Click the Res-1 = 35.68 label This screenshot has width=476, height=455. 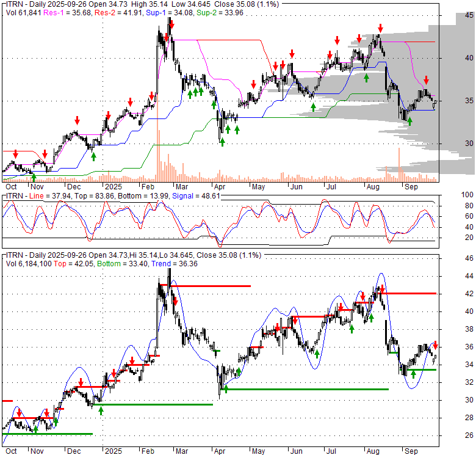click(x=68, y=13)
